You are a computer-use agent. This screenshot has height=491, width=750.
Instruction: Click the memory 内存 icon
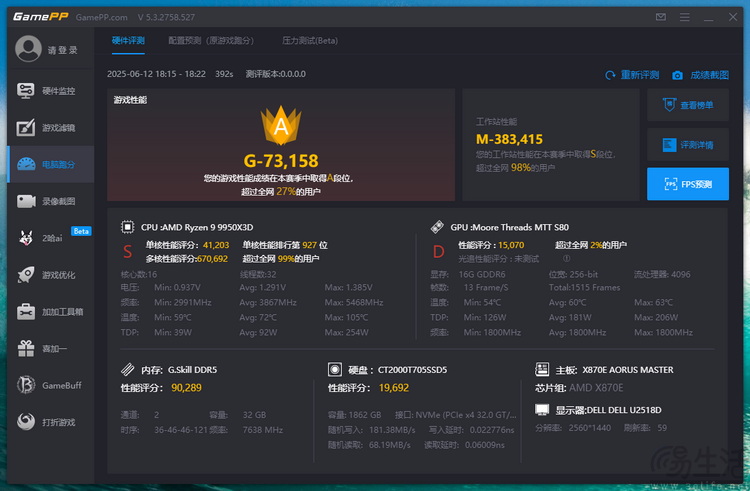point(127,369)
